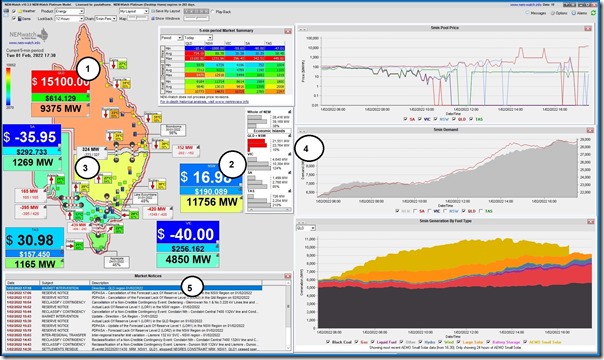
Task: Toggle NSW checkbox under Pool Price chart
Action: pyautogui.click(x=436, y=119)
